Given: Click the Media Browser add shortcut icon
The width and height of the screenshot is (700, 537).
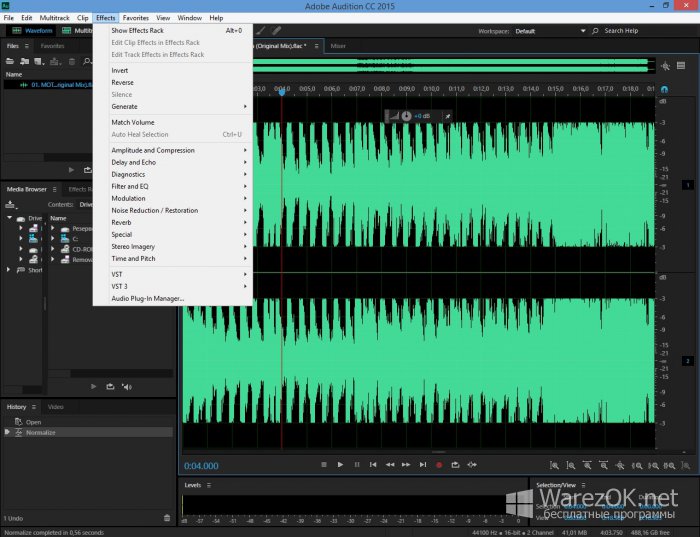Looking at the screenshot, I should point(11,204).
